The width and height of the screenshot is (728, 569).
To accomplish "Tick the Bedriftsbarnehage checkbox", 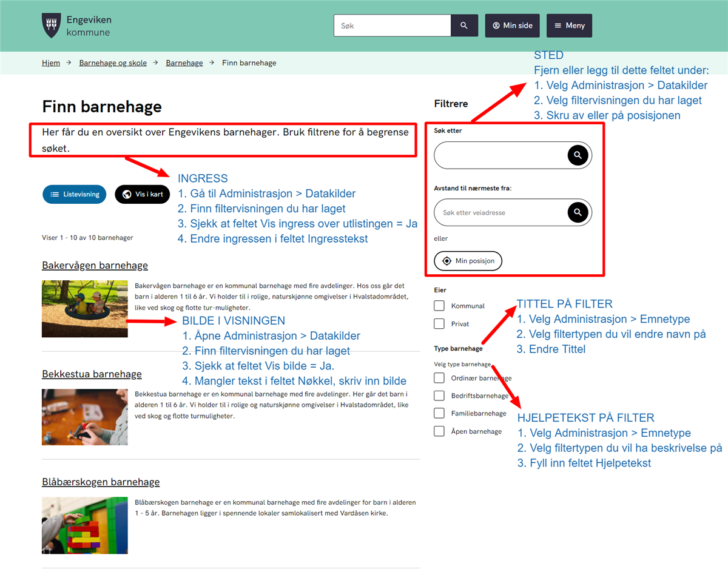I will [439, 396].
